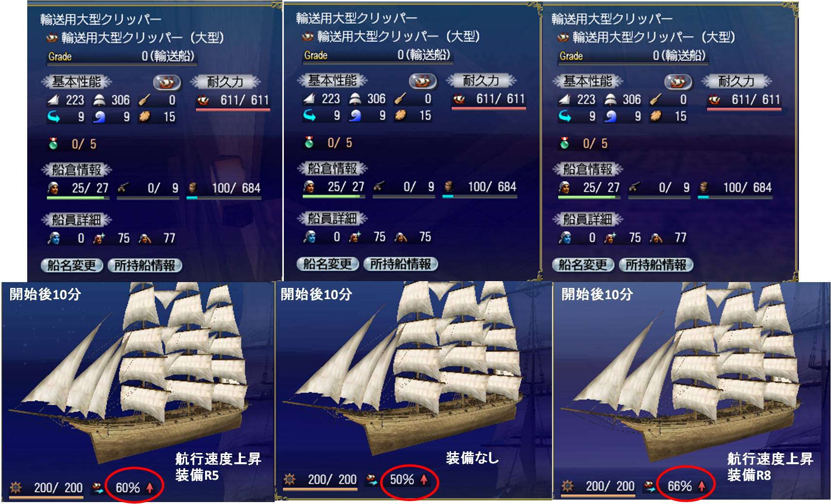The height and width of the screenshot is (504, 831).
Task: Click the 50% speed indicator with red arrow
Action: click(409, 480)
